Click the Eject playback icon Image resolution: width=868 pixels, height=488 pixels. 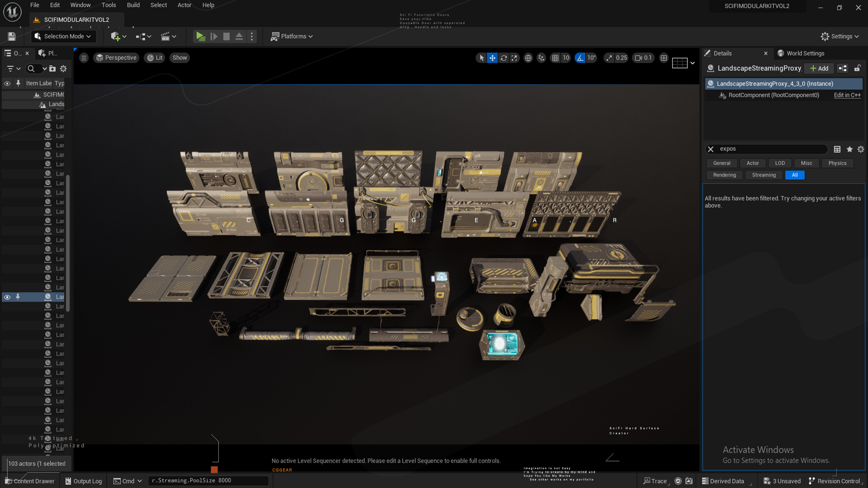point(239,36)
